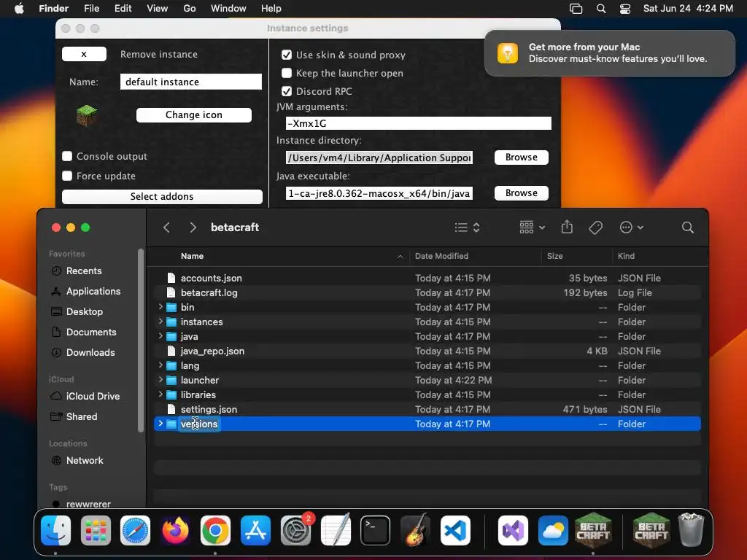This screenshot has height=560, width=747.
Task: Open the list view switcher dropdown
Action: point(467,227)
